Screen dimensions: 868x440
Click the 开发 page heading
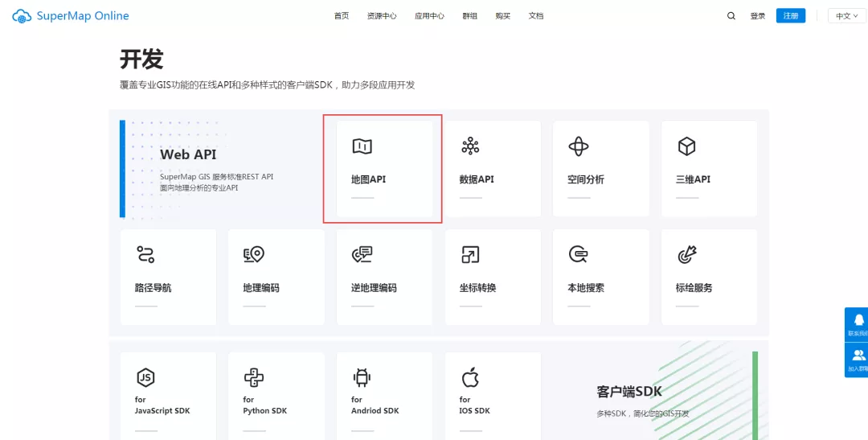point(141,60)
